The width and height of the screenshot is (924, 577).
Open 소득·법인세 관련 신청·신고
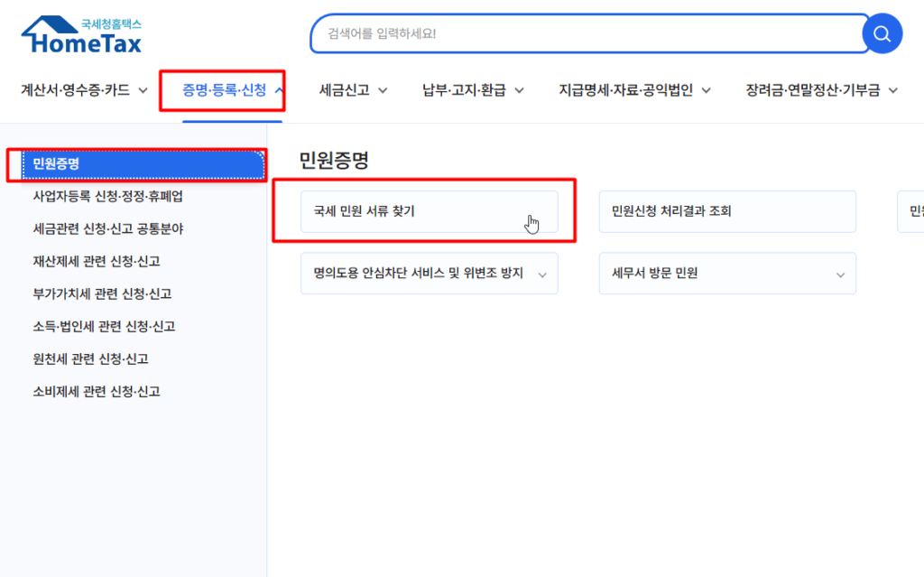point(104,326)
